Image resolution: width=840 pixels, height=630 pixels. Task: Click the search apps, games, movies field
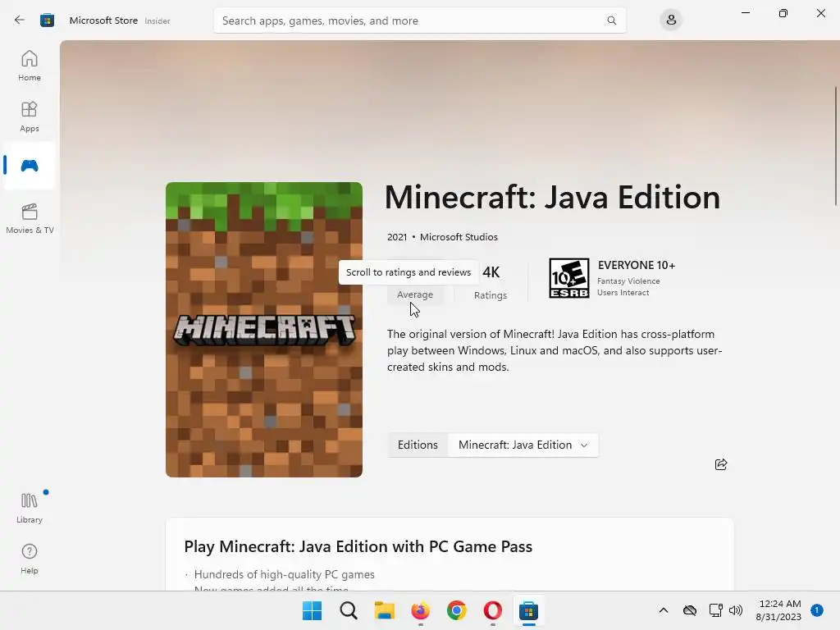coord(419,21)
